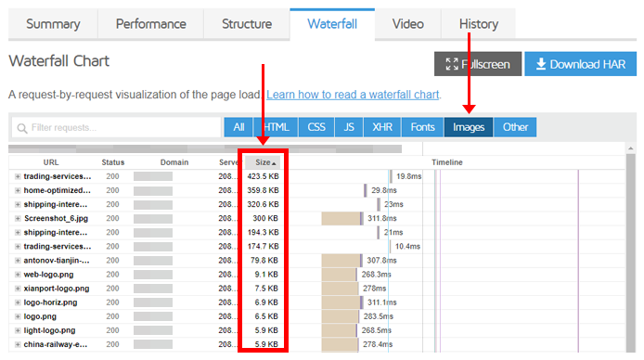Expand the logo.png request row
Screen dimensions: 644x360
(18, 316)
